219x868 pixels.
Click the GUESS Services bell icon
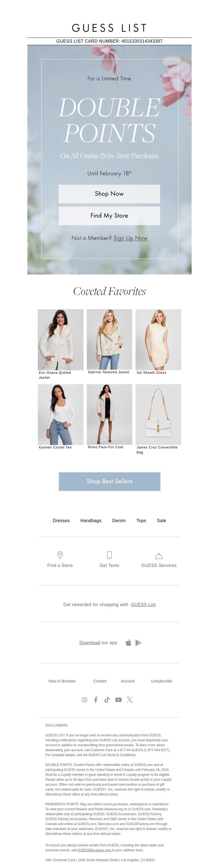tap(159, 556)
